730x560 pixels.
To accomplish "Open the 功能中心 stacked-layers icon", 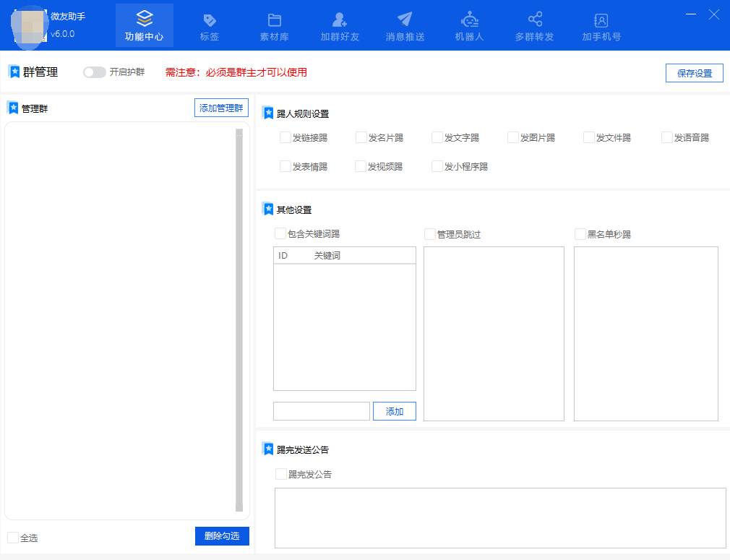I will click(145, 19).
